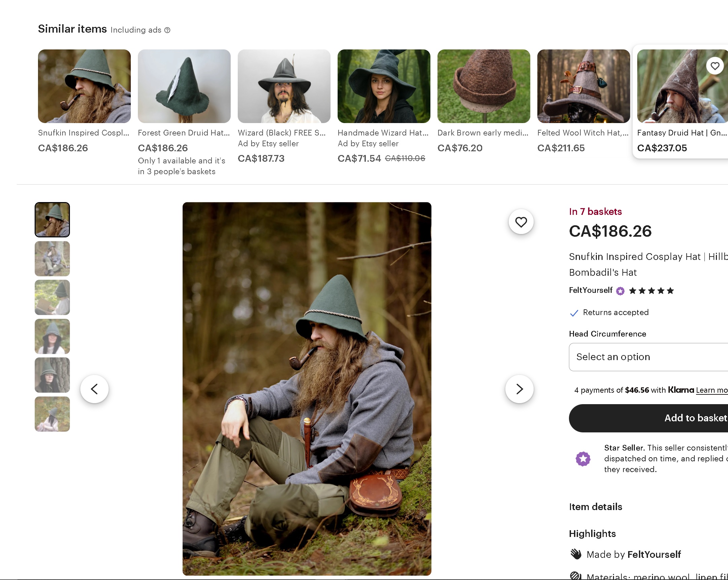The height and width of the screenshot is (580, 728).
Task: Select the last product thumbnail
Action: coord(52,414)
